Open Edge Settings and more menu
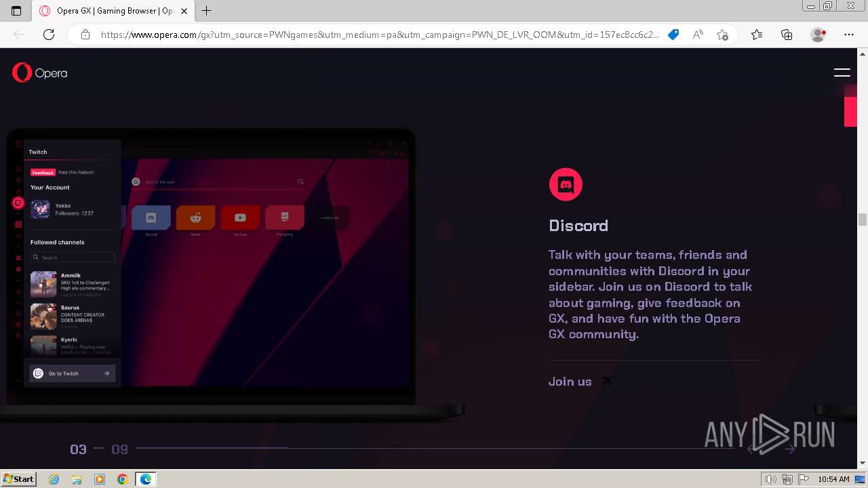The height and width of the screenshot is (488, 868). pyautogui.click(x=849, y=35)
